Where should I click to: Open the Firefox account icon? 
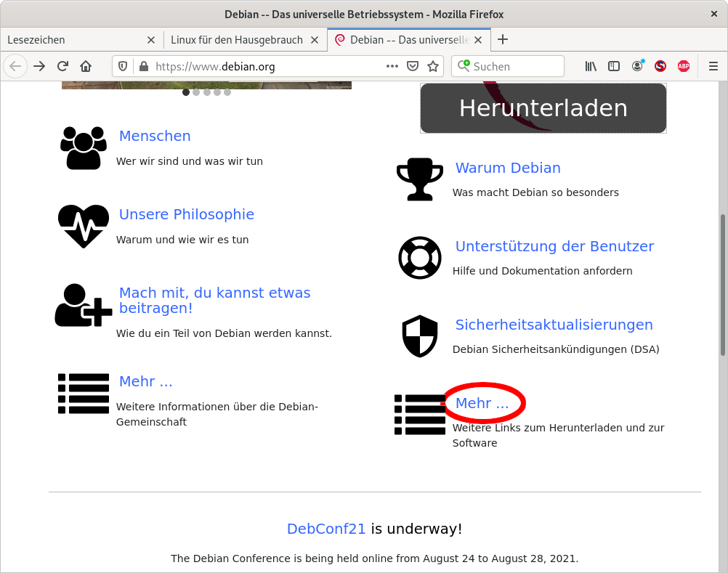[x=637, y=66]
